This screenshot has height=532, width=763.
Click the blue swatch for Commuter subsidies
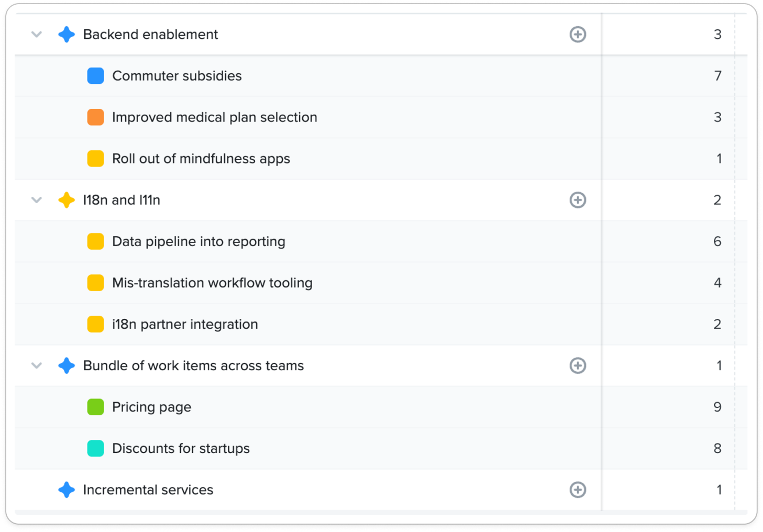coord(95,76)
